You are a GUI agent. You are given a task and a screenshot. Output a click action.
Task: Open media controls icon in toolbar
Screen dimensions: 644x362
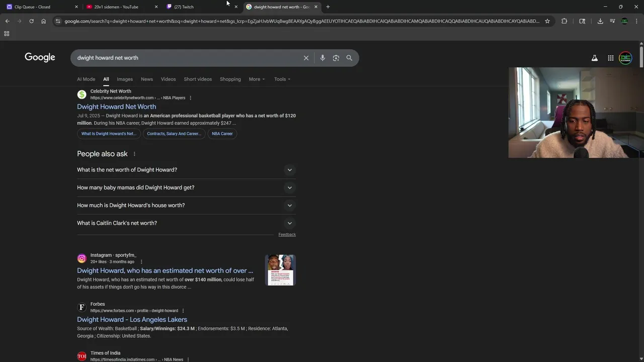click(x=612, y=21)
